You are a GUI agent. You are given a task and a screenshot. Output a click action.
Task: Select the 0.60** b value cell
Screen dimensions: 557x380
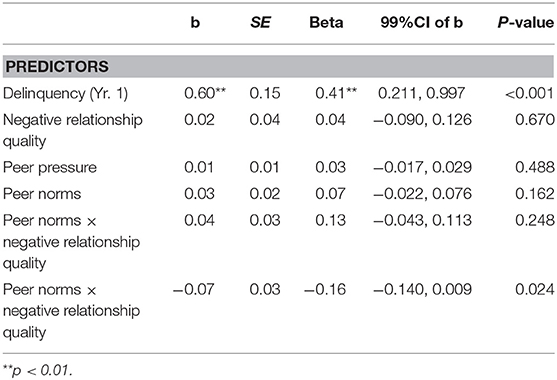205,93
